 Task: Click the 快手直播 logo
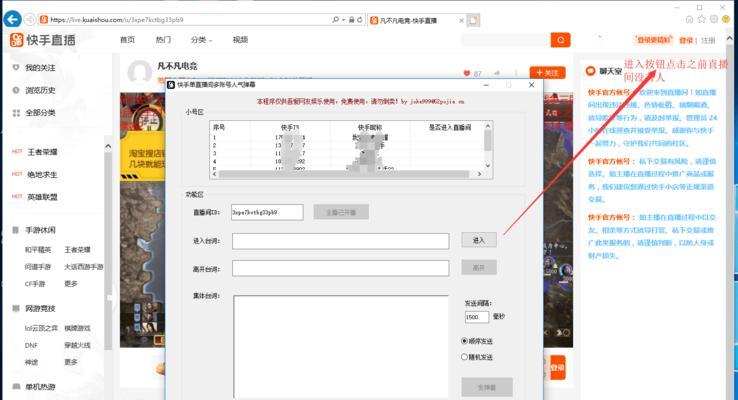[42, 40]
